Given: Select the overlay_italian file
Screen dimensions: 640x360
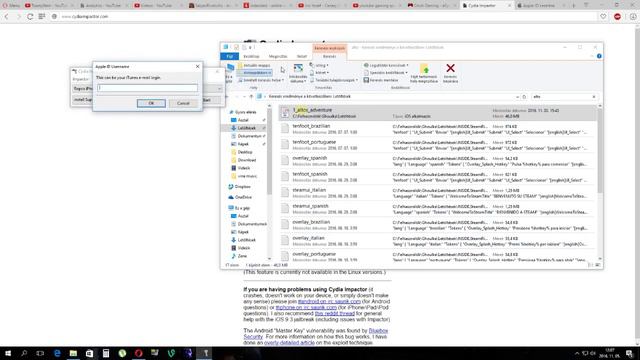Looking at the screenshot, I should point(437,241).
